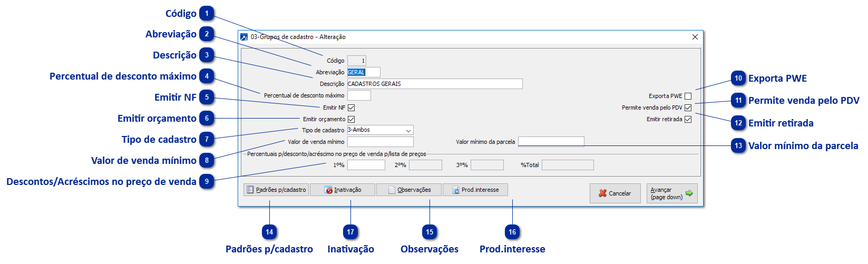Click the 'Tipo de cadastro' field label

pos(323,130)
